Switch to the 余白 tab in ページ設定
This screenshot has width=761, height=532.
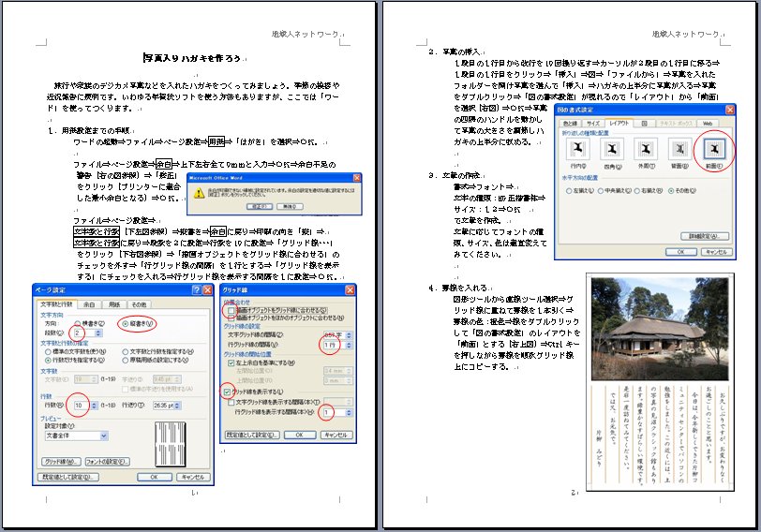point(89,304)
